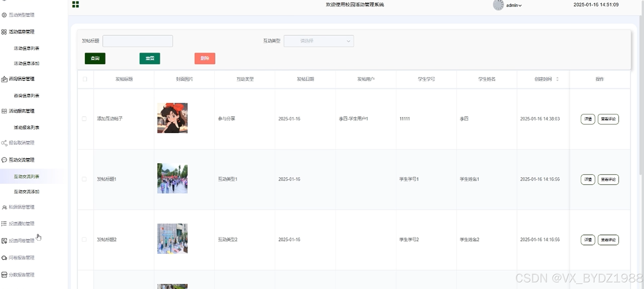Click the 私信信息管理 user icon
This screenshot has width=644, height=289.
click(4, 207)
